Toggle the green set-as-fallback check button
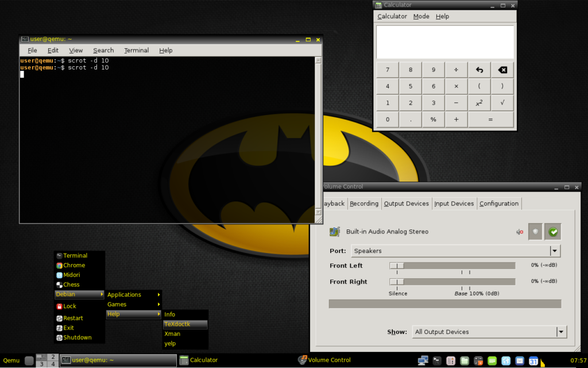This screenshot has width=588, height=368. [x=552, y=232]
